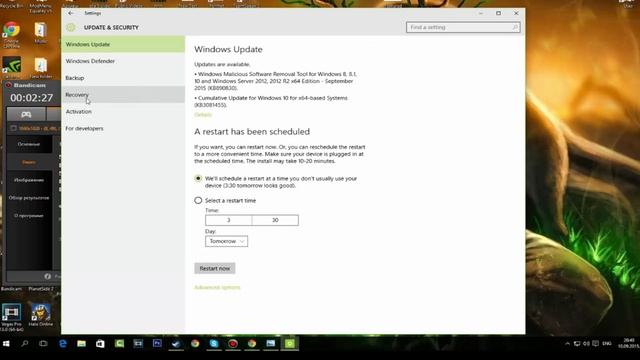640x360 pixels.
Task: Open Task View on the taskbar
Action: [43, 344]
